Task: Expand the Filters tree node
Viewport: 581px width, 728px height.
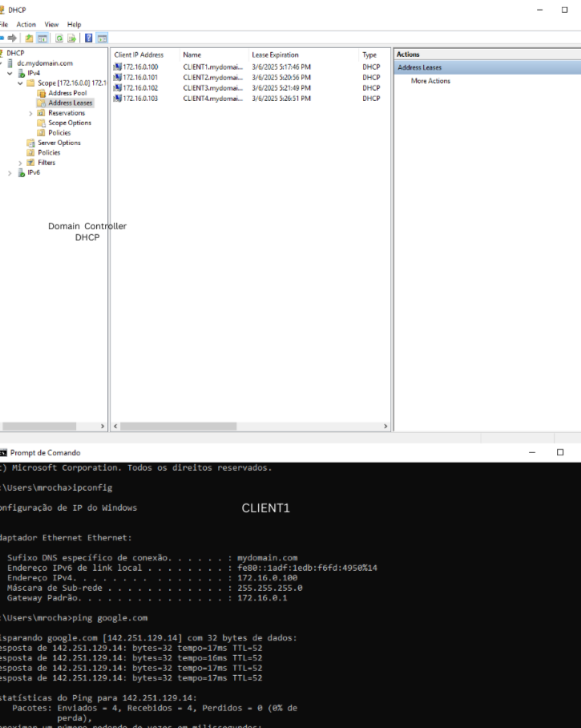Action: (x=20, y=163)
